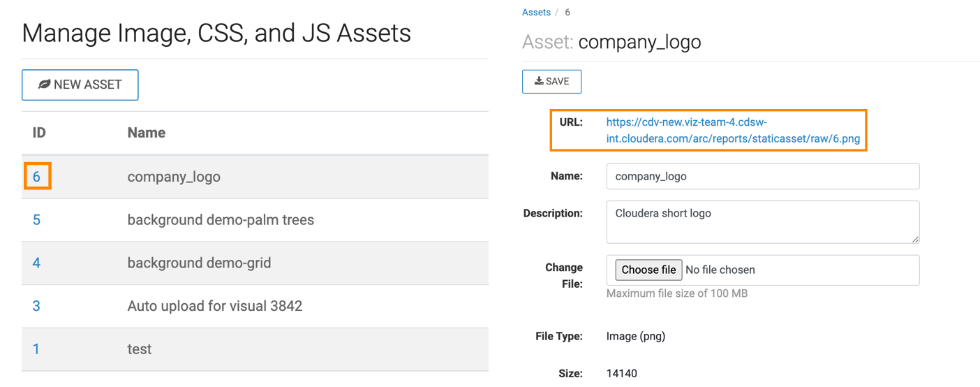Click the download icon on SAVE button

pyautogui.click(x=539, y=82)
